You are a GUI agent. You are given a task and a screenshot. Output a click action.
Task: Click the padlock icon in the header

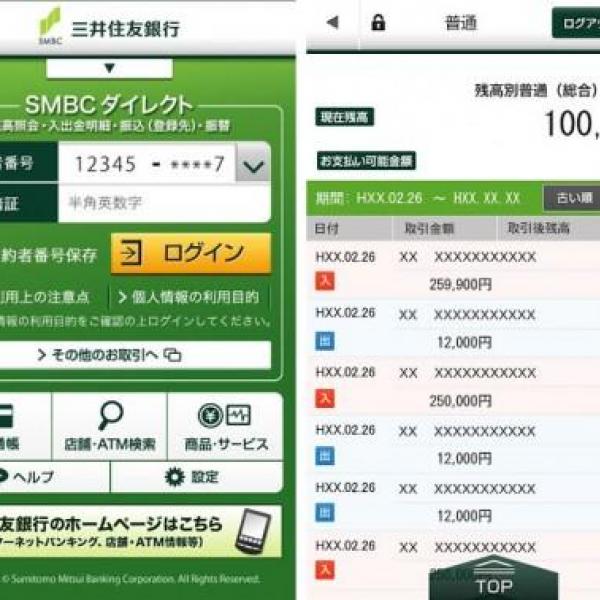[x=378, y=22]
